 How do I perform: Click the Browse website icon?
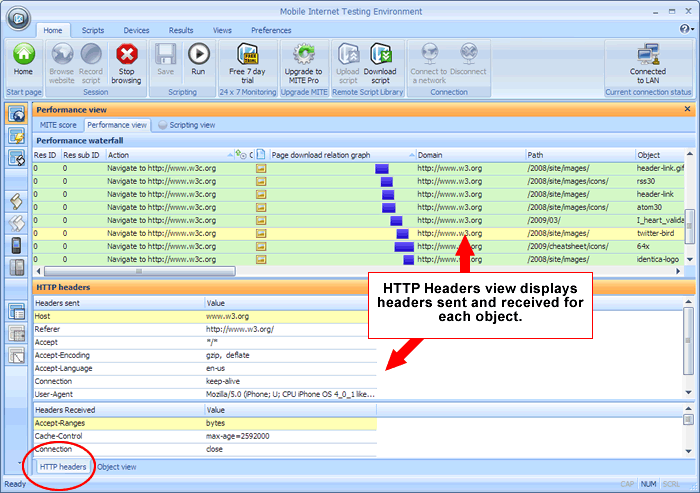point(62,54)
